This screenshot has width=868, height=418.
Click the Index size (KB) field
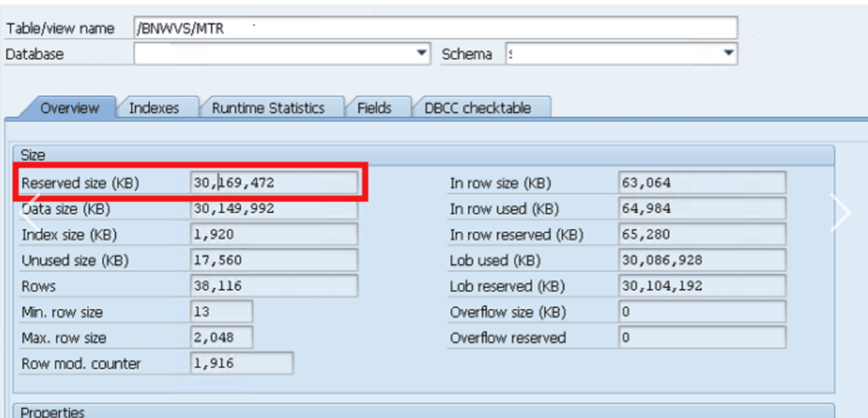click(x=274, y=234)
